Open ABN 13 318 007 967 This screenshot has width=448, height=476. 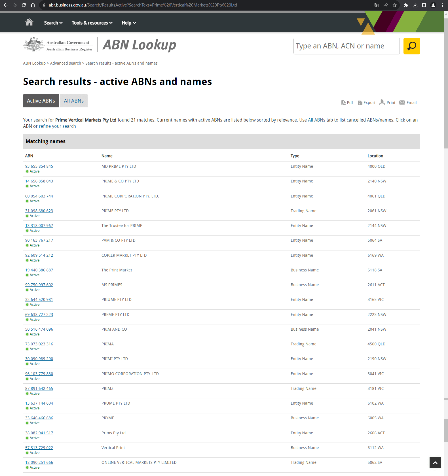(x=39, y=226)
